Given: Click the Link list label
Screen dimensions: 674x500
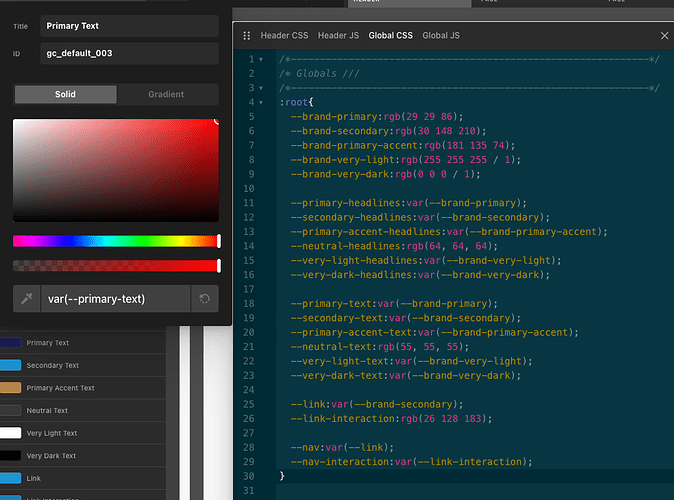Looking at the screenshot, I should [34, 478].
